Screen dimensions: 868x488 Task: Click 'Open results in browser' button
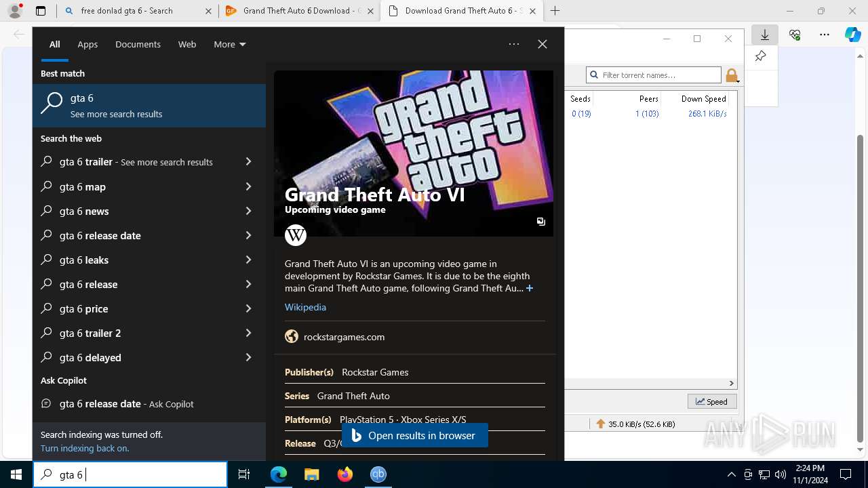pyautogui.click(x=415, y=436)
